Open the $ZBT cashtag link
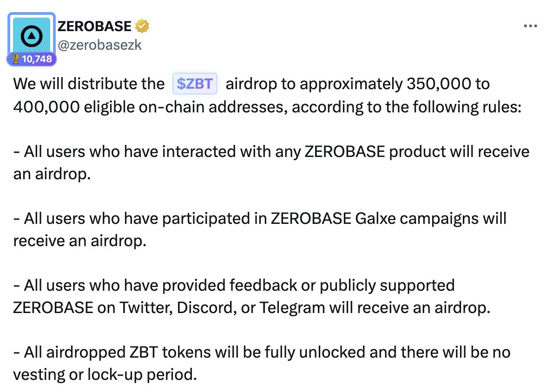Viewport: 553px width, 392px height. click(195, 84)
